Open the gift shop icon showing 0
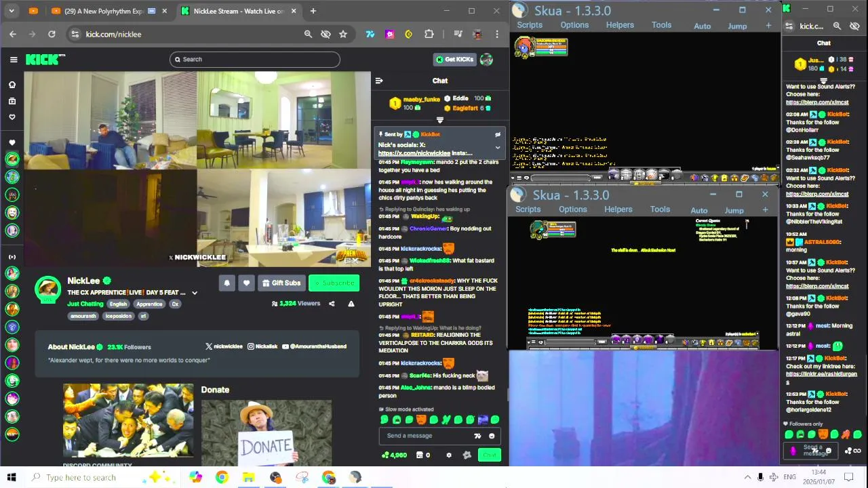Screen dimensions: 868x488 [423, 455]
